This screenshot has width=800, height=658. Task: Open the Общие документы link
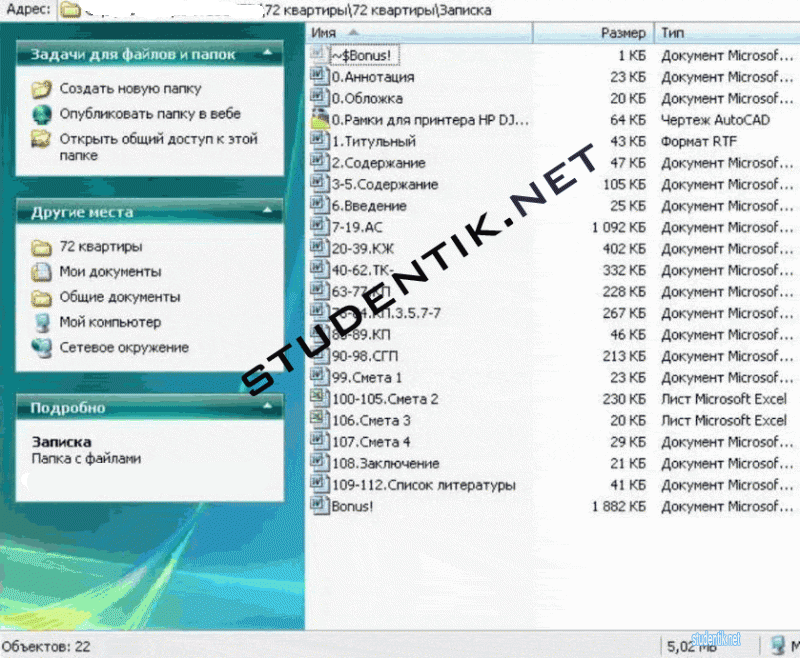(120, 297)
